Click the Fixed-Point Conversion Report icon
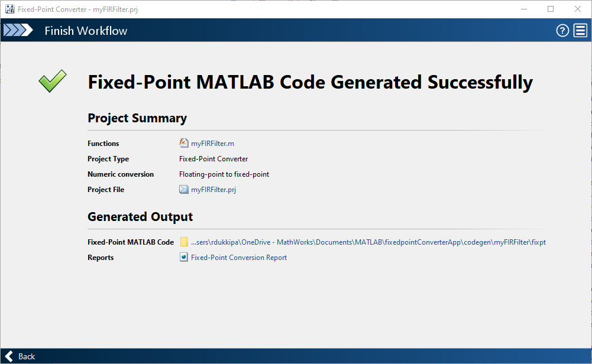The width and height of the screenshot is (592, 364). click(x=184, y=258)
